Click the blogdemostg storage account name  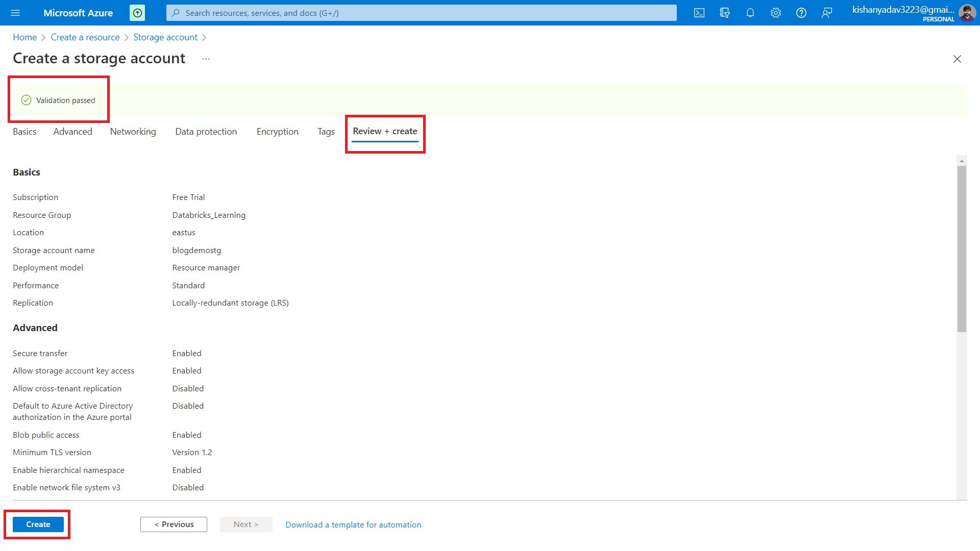[197, 251]
